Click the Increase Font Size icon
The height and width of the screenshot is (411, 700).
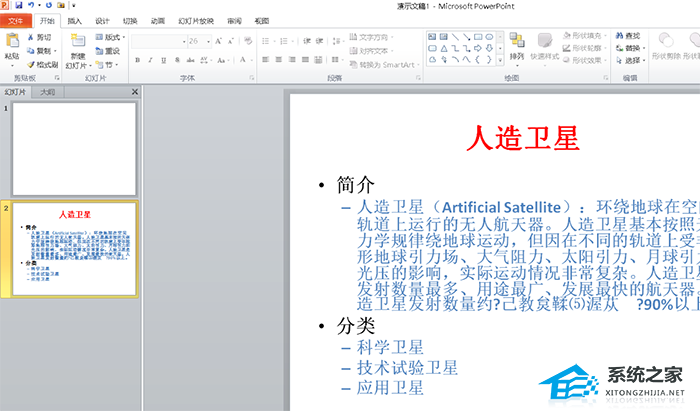218,41
